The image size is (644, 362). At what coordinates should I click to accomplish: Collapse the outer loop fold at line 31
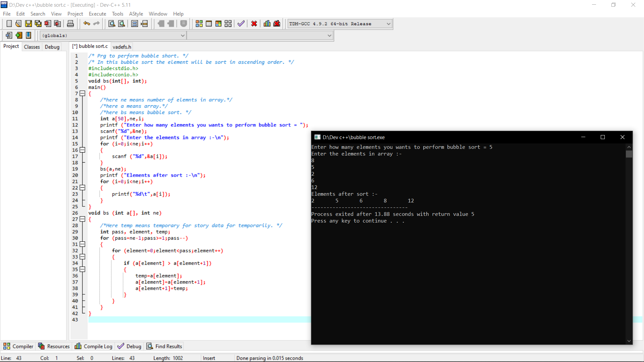pos(83,244)
